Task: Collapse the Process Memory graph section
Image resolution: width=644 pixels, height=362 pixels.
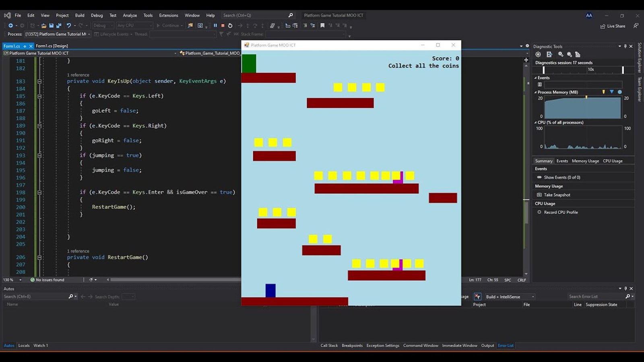Action: [x=535, y=92]
